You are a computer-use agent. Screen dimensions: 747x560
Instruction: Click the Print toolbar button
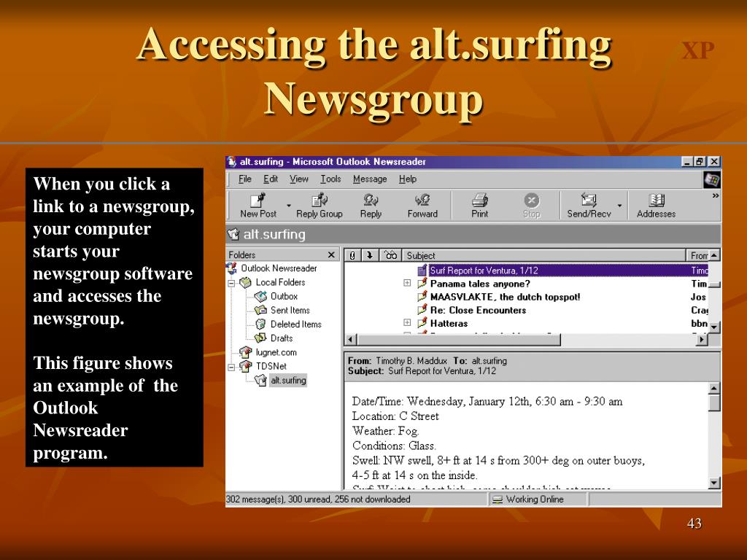(x=480, y=206)
